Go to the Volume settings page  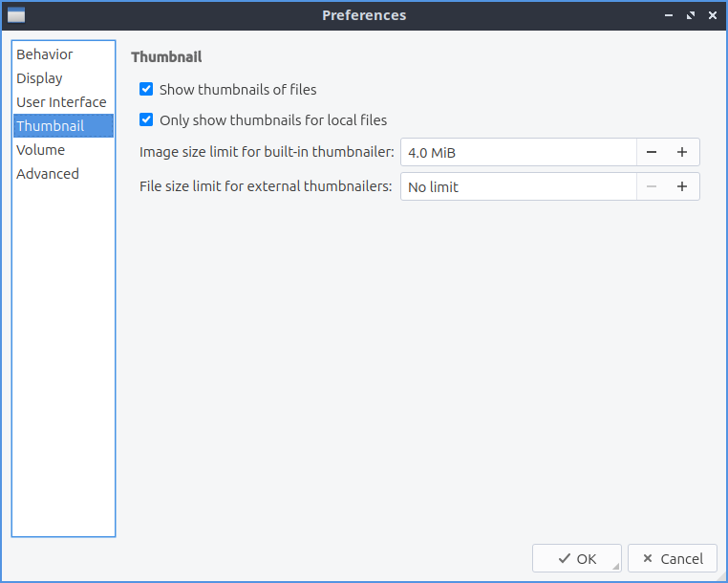[x=41, y=150]
